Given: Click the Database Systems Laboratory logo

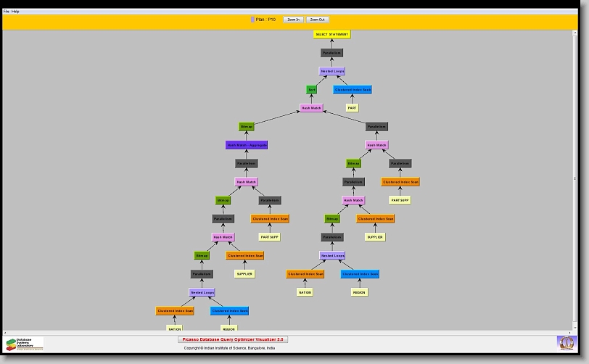Looking at the screenshot, I should click(x=25, y=344).
